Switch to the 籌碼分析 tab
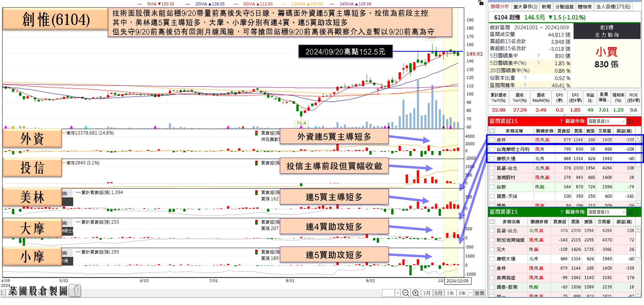 click(x=500, y=7)
